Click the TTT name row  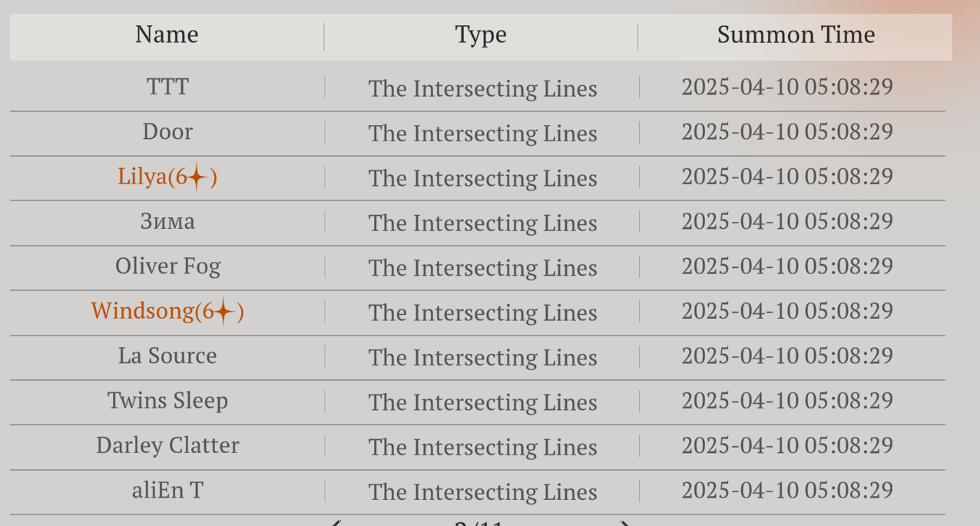pos(167,87)
